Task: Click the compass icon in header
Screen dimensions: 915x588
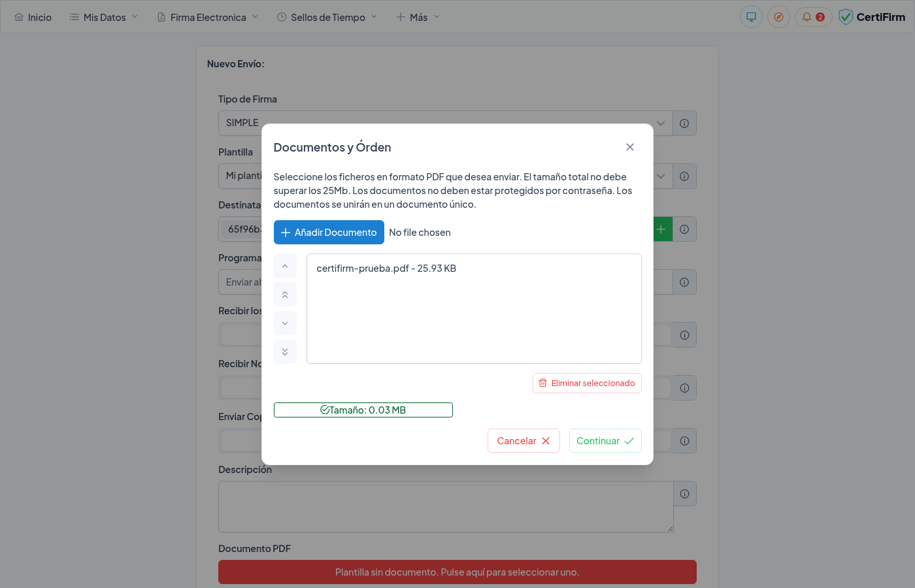Action: click(x=778, y=17)
